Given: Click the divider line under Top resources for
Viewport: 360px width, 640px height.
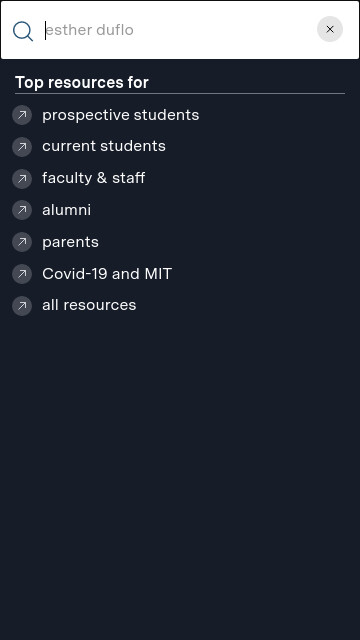Looking at the screenshot, I should click(x=180, y=93).
